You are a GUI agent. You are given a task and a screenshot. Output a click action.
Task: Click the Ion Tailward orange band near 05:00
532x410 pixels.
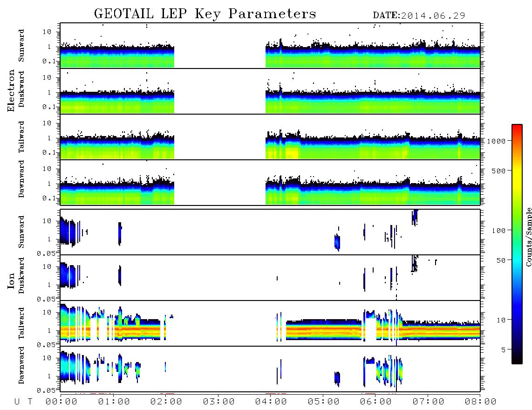[x=324, y=329]
